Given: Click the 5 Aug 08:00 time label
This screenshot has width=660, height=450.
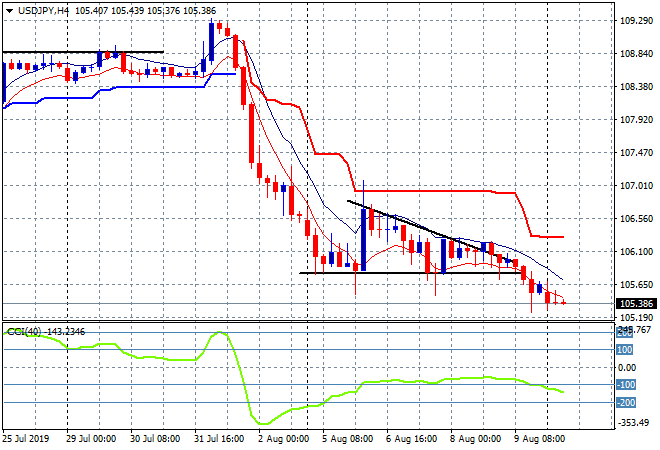Looking at the screenshot, I should tap(348, 439).
